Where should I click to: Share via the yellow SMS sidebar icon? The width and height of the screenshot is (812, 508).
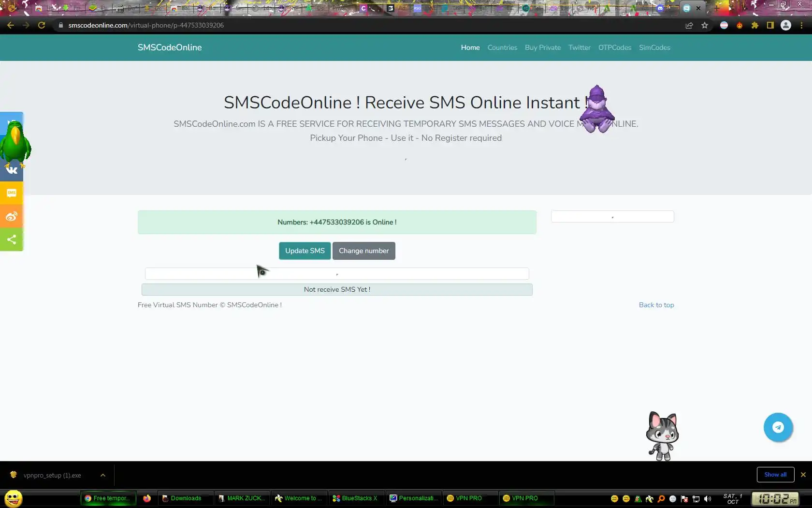tap(12, 193)
